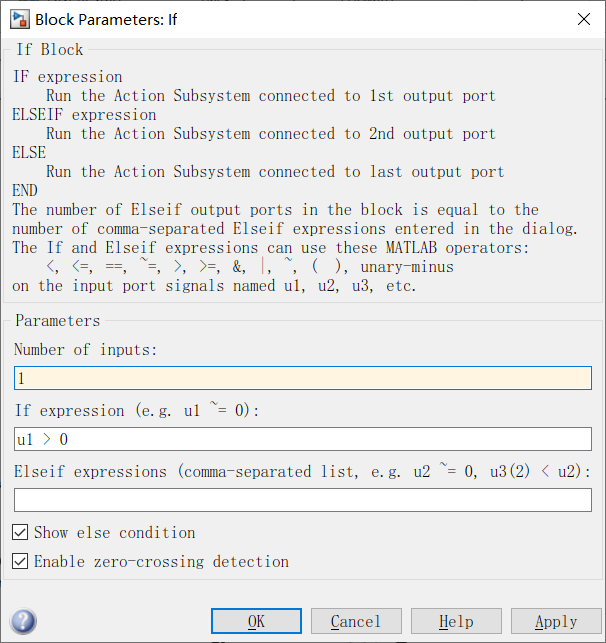Click the blue question mark help icon
The height and width of the screenshot is (643, 606).
[x=23, y=622]
